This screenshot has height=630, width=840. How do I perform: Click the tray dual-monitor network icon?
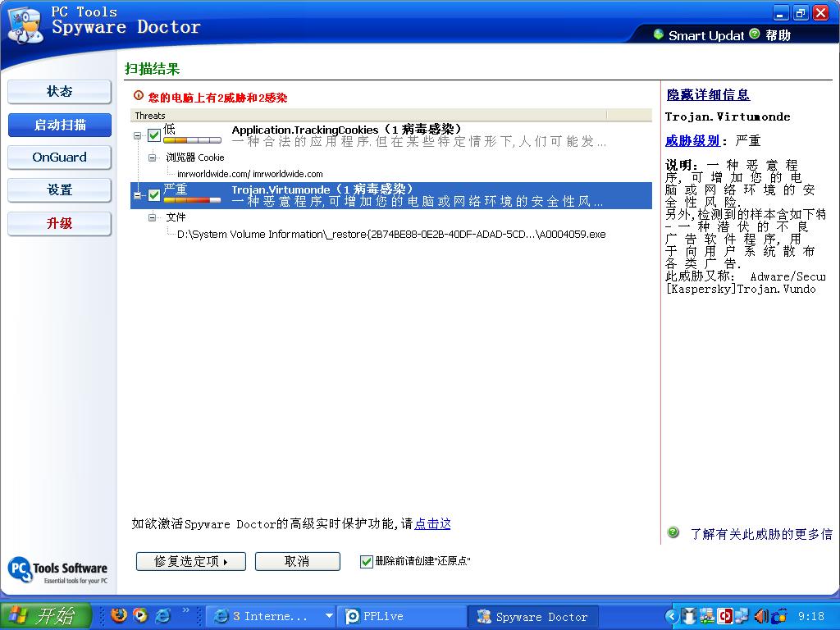coord(742,616)
